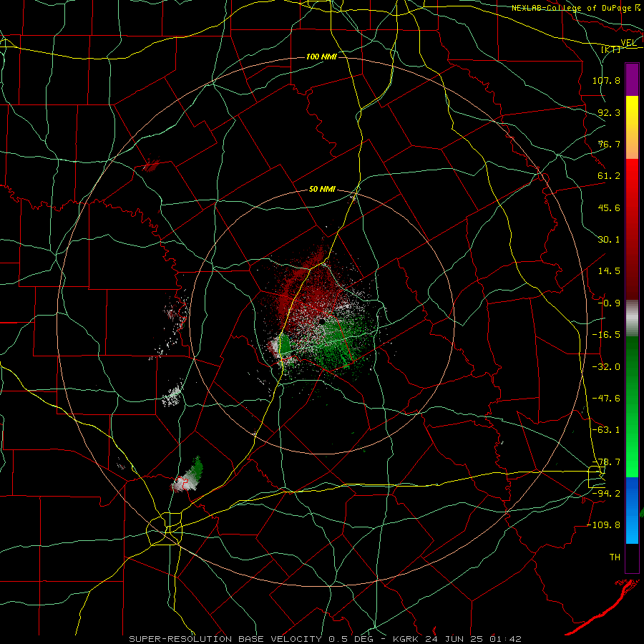Image resolution: width=644 pixels, height=644 pixels.
Task: Click the -109.8 scale value
Action: pyautogui.click(x=603, y=525)
